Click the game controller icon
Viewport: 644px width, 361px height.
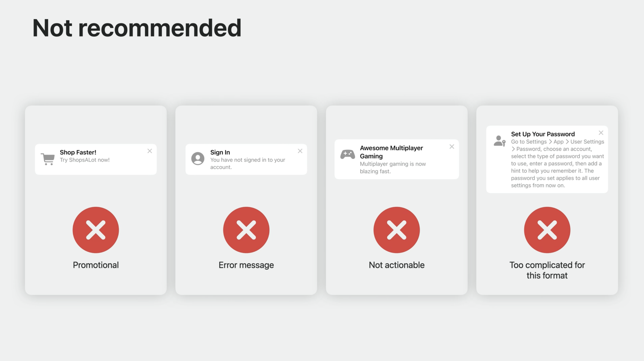coord(348,154)
